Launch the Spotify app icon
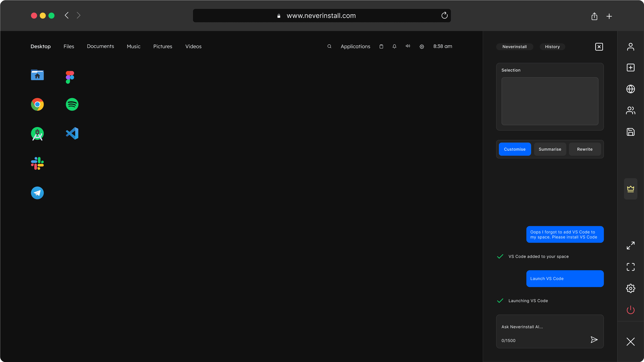 pos(72,104)
